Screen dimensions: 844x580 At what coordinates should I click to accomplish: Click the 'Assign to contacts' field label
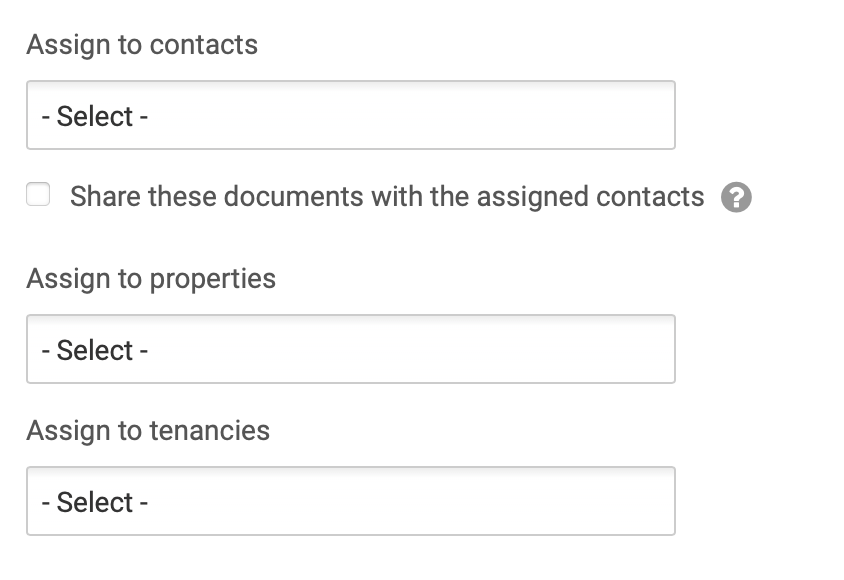[x=142, y=44]
